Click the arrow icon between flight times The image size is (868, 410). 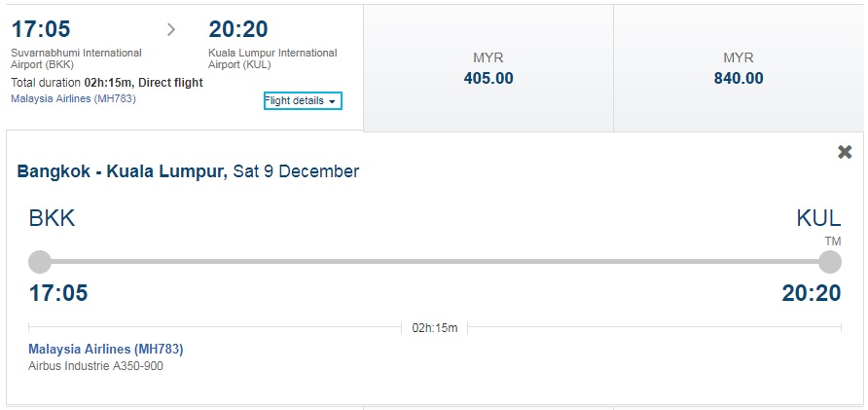pyautogui.click(x=171, y=30)
